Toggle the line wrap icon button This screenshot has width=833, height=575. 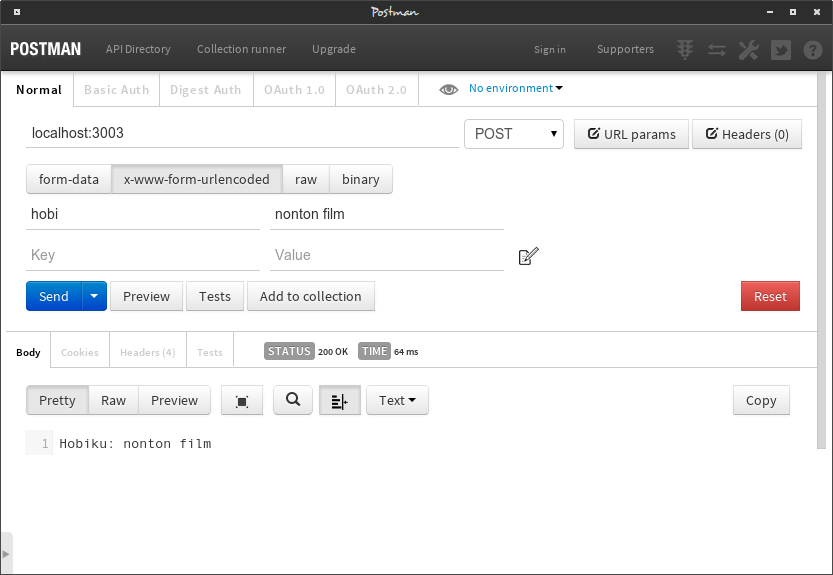click(339, 401)
